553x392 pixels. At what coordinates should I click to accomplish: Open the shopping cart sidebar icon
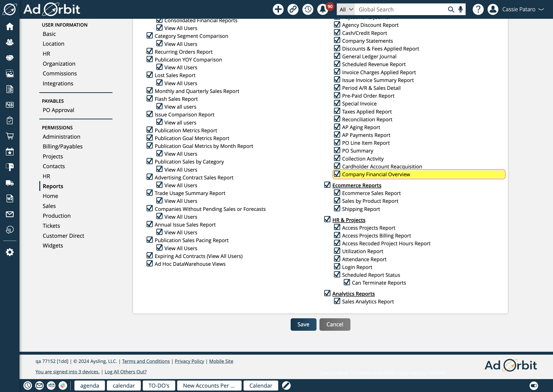click(x=10, y=136)
